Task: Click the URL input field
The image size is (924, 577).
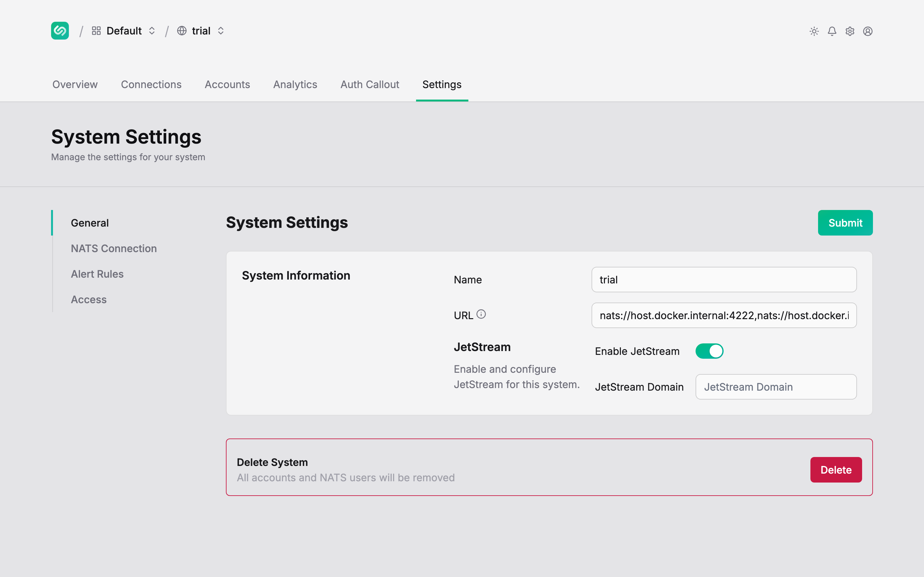Action: coord(724,315)
